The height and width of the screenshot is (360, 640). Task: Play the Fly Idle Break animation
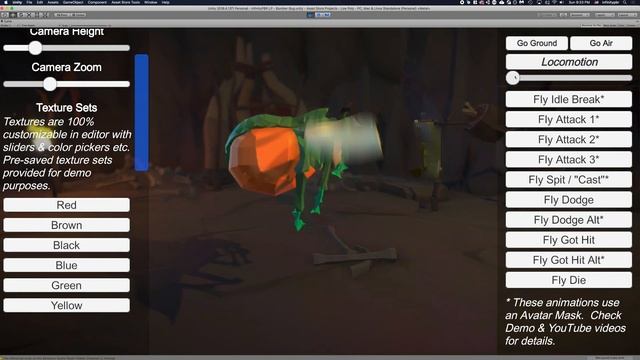569,99
